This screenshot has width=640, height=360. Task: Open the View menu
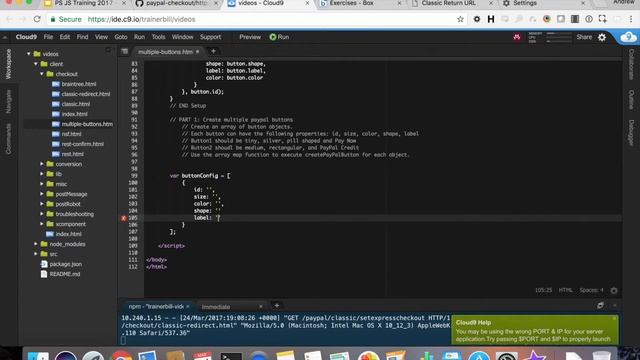click(x=101, y=37)
